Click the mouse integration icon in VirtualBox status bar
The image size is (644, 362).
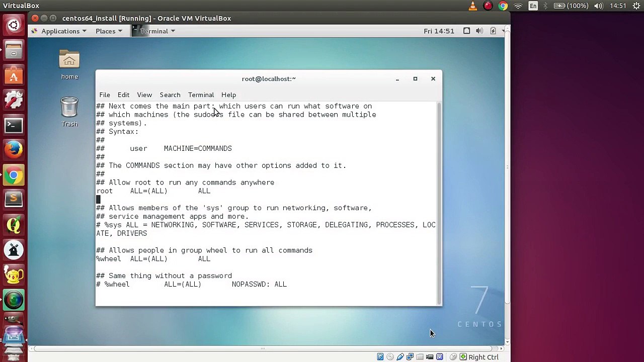click(x=453, y=357)
